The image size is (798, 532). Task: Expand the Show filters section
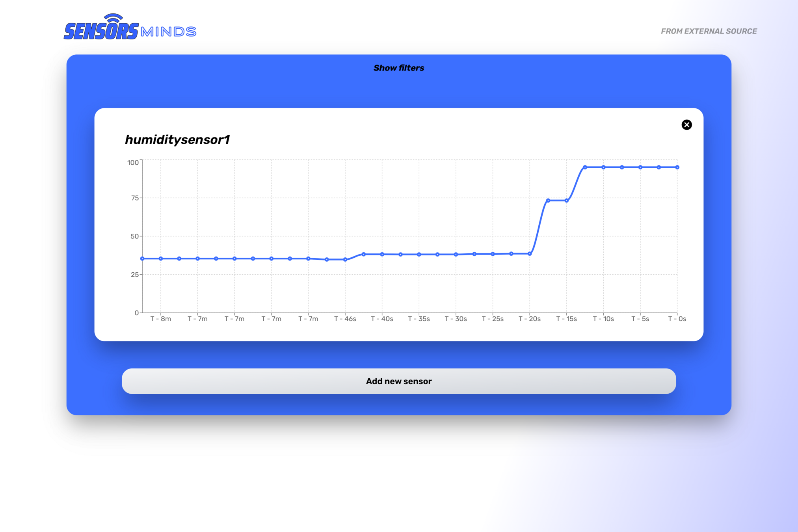pos(398,68)
